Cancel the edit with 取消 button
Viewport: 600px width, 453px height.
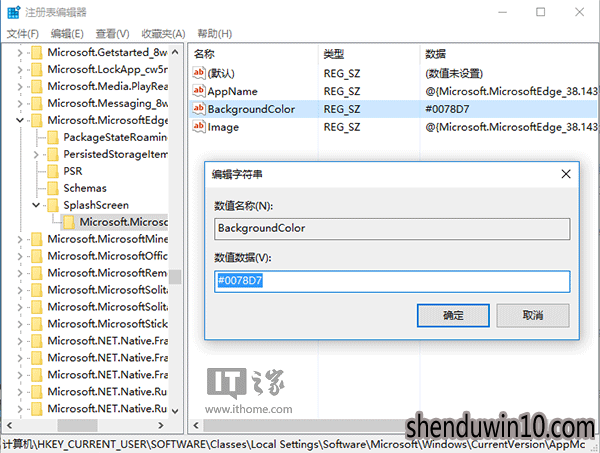pos(533,316)
